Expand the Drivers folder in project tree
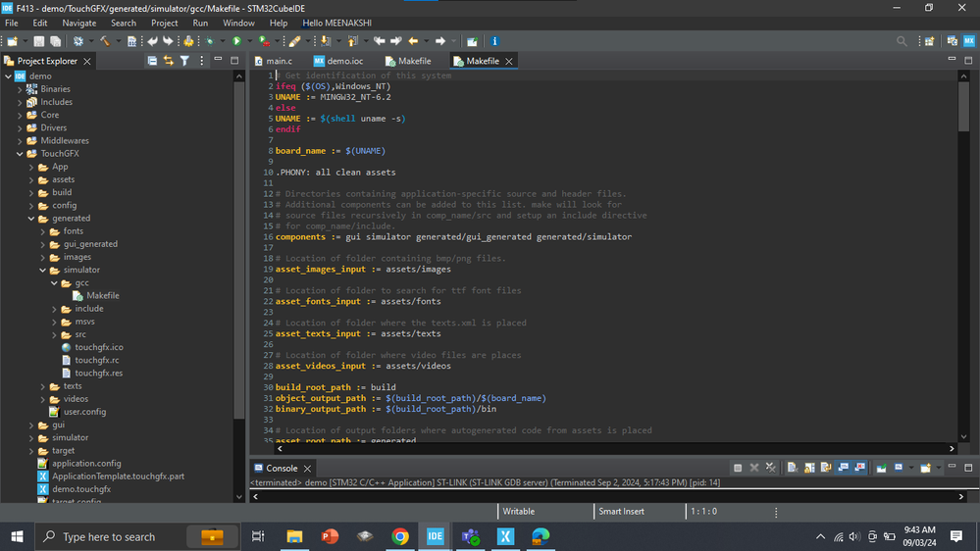Screen dimensions: 980x551 20,127
